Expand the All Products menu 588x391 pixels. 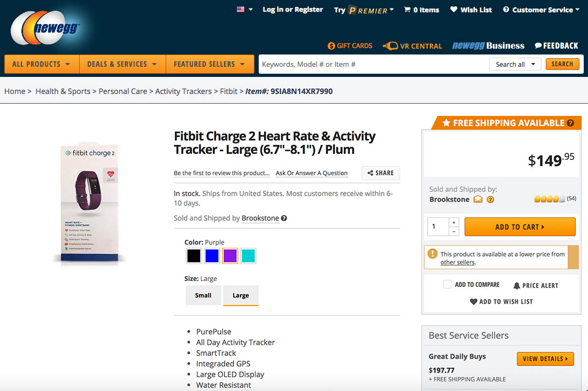point(41,64)
